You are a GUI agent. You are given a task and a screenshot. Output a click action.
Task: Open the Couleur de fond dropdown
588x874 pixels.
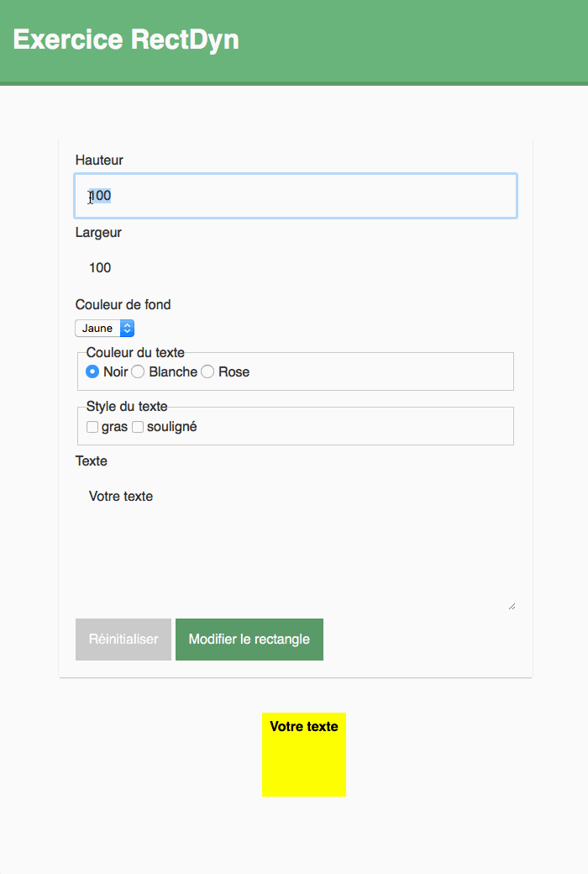(x=105, y=329)
